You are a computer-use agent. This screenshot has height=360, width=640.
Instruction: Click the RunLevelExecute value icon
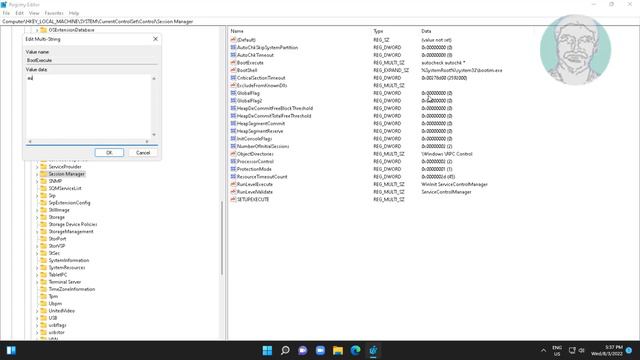[x=233, y=184]
